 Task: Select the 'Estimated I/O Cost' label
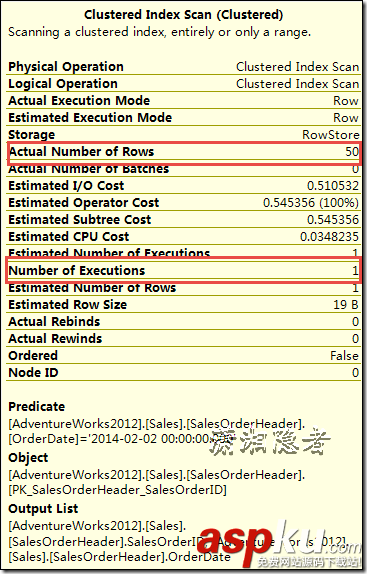point(66,186)
